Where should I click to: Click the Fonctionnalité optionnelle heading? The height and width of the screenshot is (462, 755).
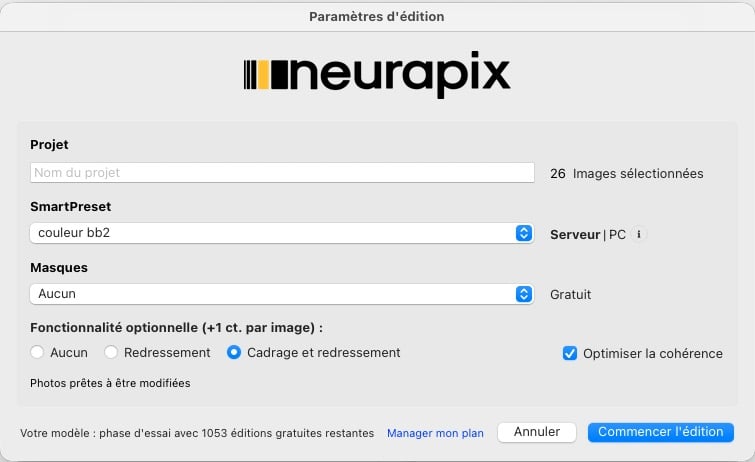tap(176, 328)
